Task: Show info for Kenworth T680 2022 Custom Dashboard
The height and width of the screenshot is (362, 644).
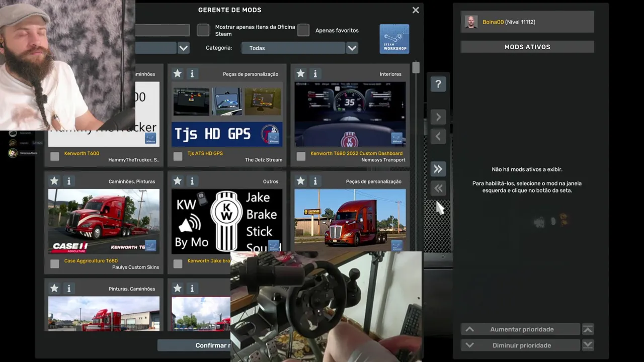Action: (315, 74)
